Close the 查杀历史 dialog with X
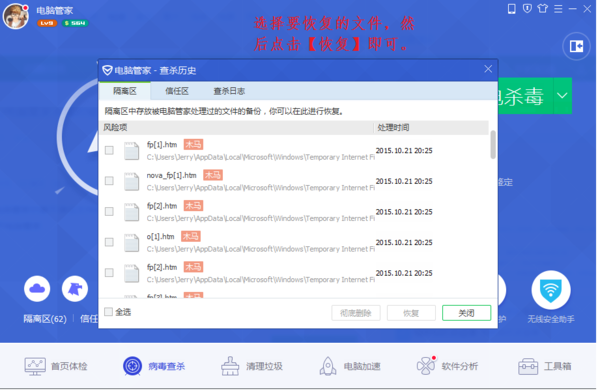Viewport: 600px width, 391px height. click(488, 69)
